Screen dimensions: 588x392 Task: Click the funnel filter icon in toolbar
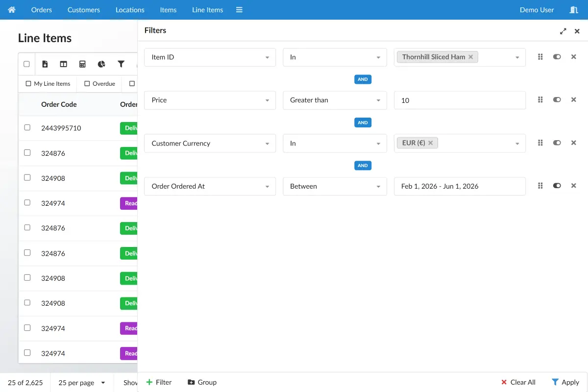point(121,64)
